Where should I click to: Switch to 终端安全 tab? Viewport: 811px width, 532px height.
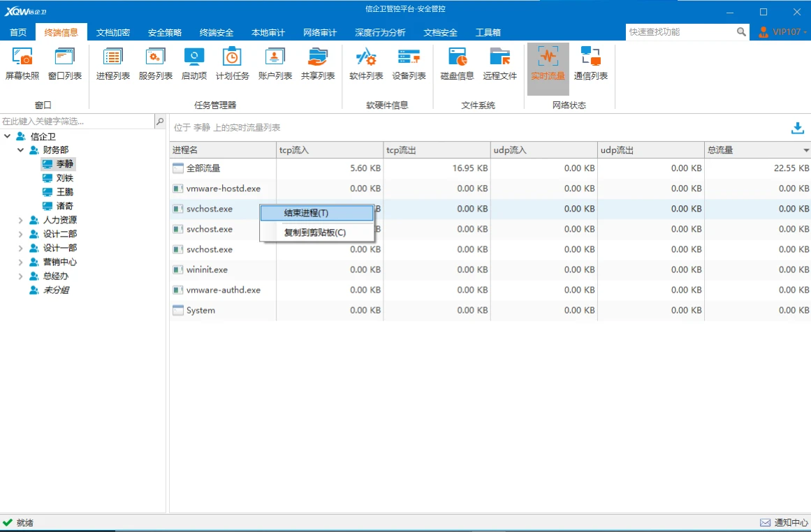click(217, 32)
